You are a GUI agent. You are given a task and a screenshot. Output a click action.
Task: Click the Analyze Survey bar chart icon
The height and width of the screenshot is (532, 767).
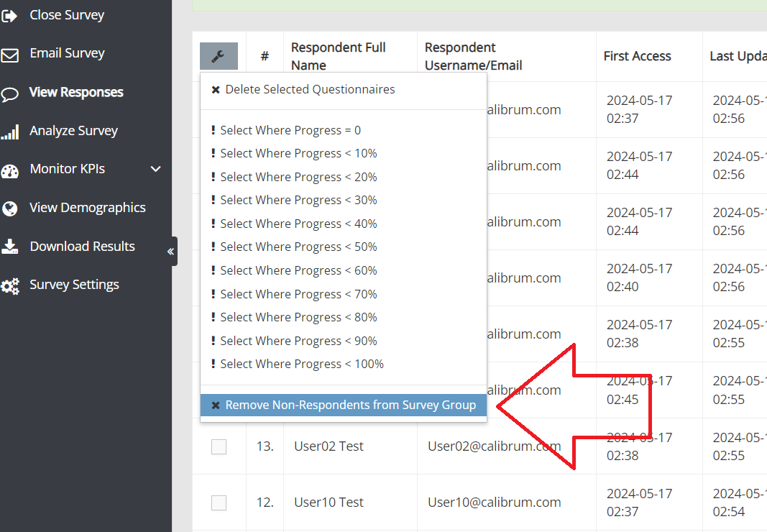pos(9,132)
